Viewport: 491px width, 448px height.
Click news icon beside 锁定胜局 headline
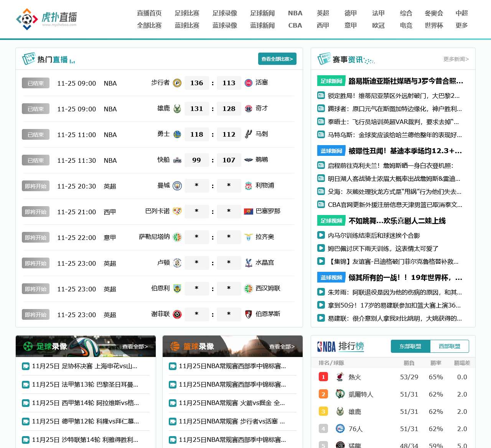[321, 96]
